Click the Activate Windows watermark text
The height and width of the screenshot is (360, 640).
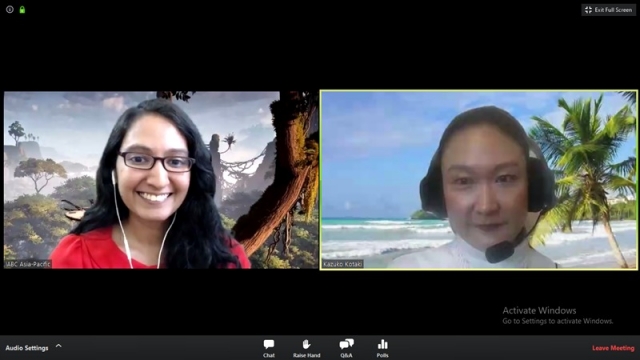tap(539, 311)
